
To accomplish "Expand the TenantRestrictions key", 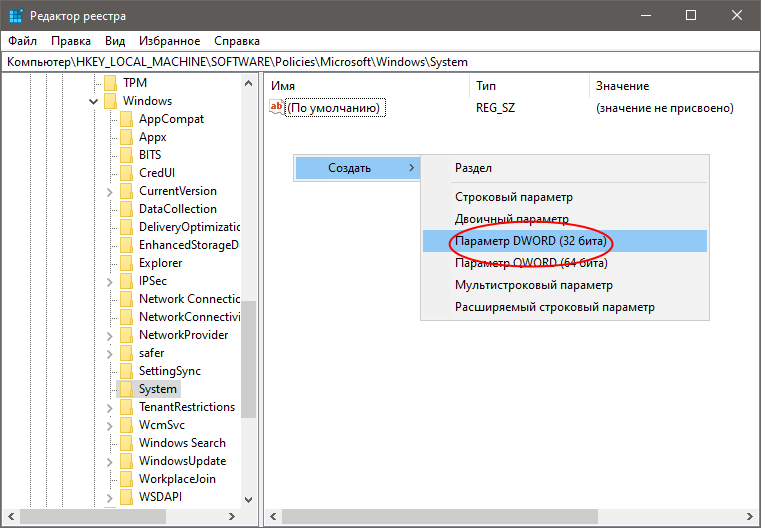I will [110, 408].
